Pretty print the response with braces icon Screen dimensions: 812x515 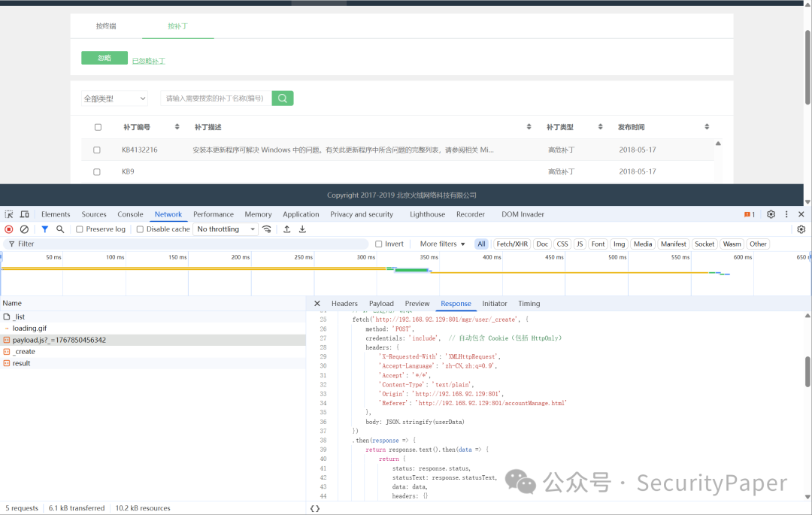tap(315, 509)
